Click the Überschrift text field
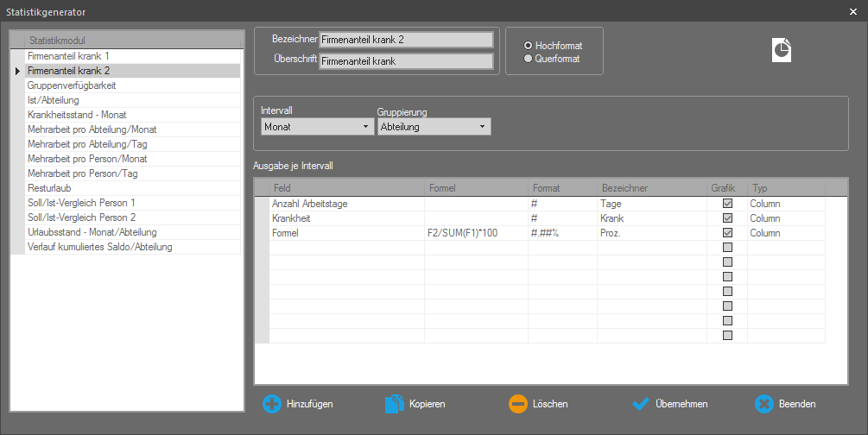The height and width of the screenshot is (435, 868). click(405, 61)
